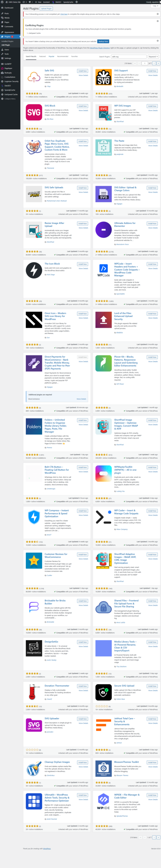Viewport: 161px width, 868px height.
Task: Go to next page in bottom pagination
Action: pyautogui.click(x=154, y=837)
